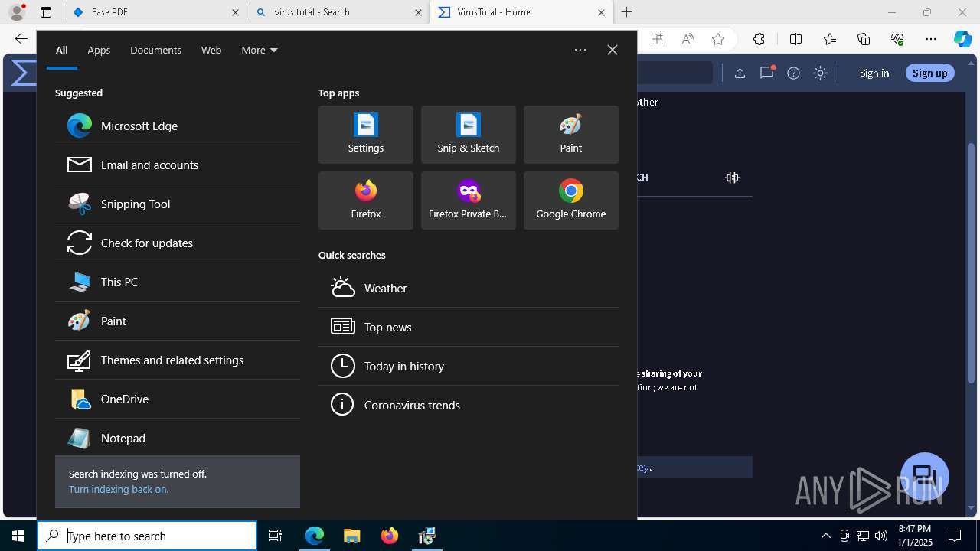Open Windows Start menu
Screen dimensions: 980x551
tap(18, 536)
